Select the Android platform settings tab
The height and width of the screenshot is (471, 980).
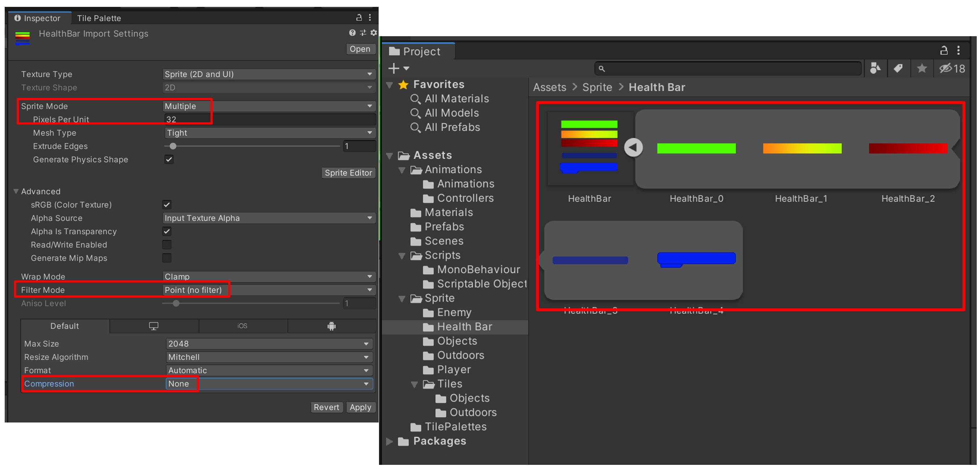pyautogui.click(x=331, y=326)
